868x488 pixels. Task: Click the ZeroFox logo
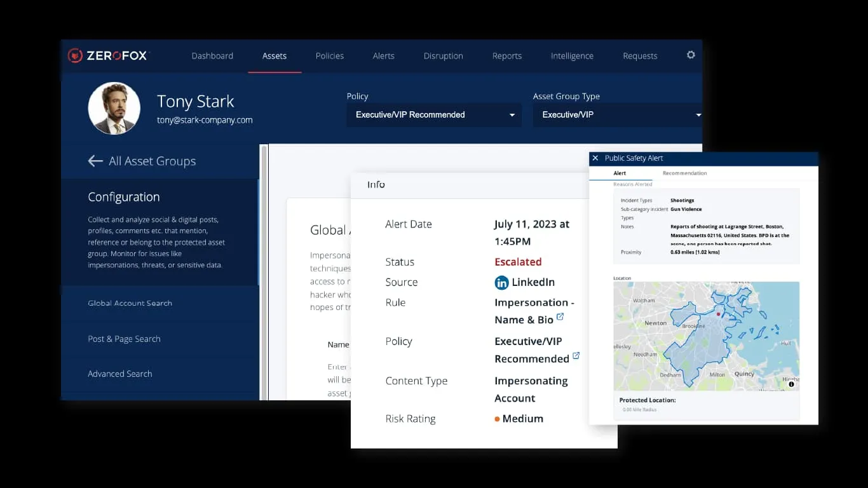click(107, 56)
